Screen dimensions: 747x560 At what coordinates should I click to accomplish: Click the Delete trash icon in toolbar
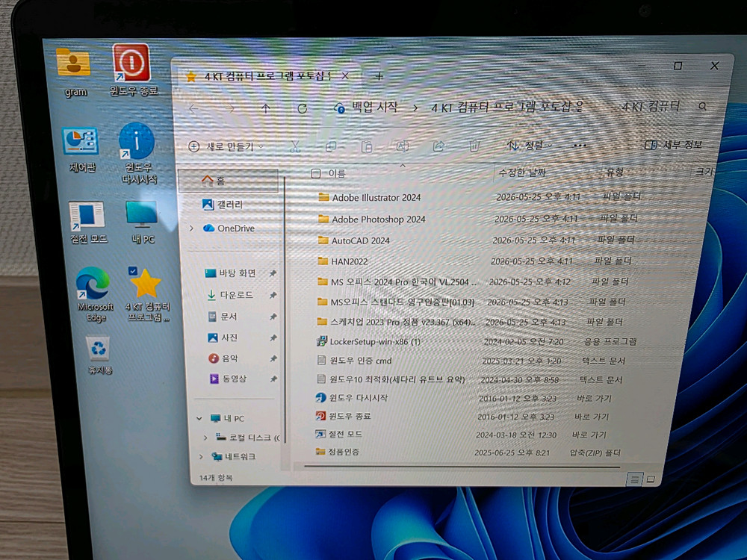pyautogui.click(x=474, y=146)
